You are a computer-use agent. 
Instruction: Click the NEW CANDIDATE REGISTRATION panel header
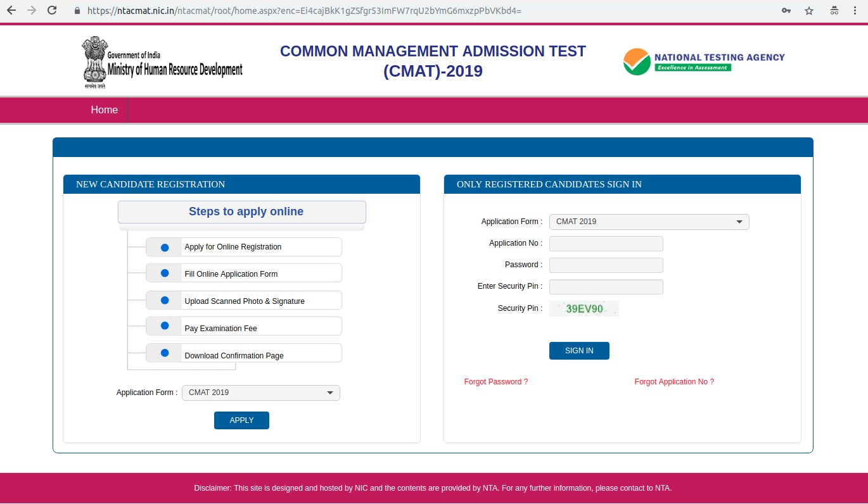pos(241,184)
